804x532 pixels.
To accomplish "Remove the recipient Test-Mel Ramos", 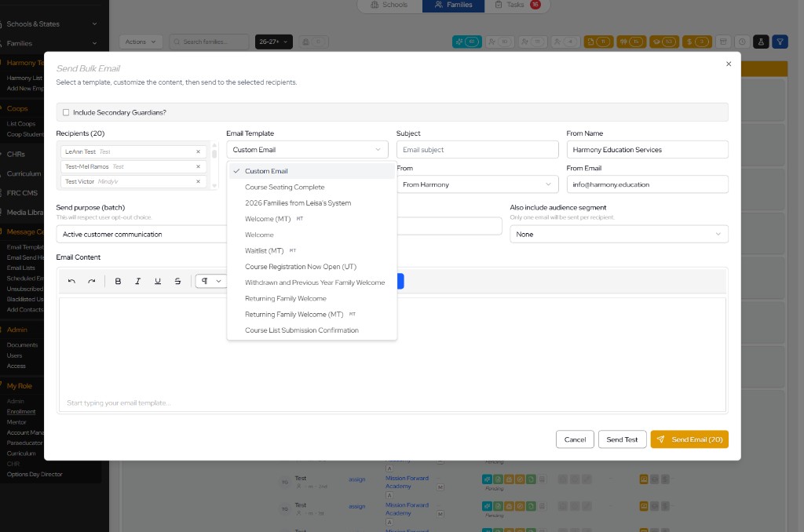I will tap(198, 166).
